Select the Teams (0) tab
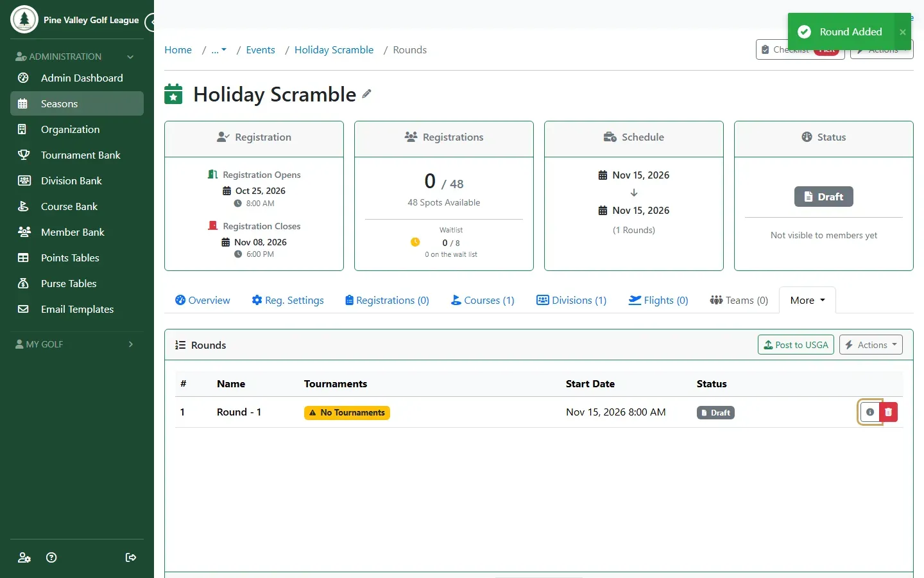The width and height of the screenshot is (924, 578). (x=739, y=300)
